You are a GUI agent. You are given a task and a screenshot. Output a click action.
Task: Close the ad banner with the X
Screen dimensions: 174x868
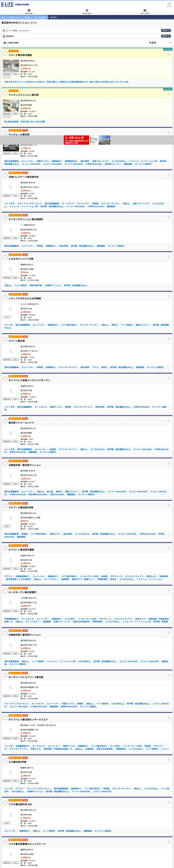[x=172, y=137]
